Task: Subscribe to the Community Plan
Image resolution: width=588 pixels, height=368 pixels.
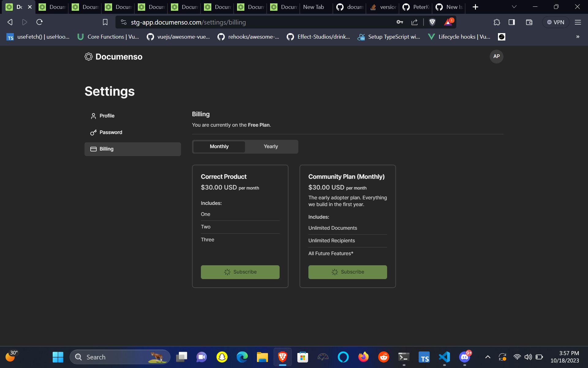Action: pyautogui.click(x=348, y=272)
